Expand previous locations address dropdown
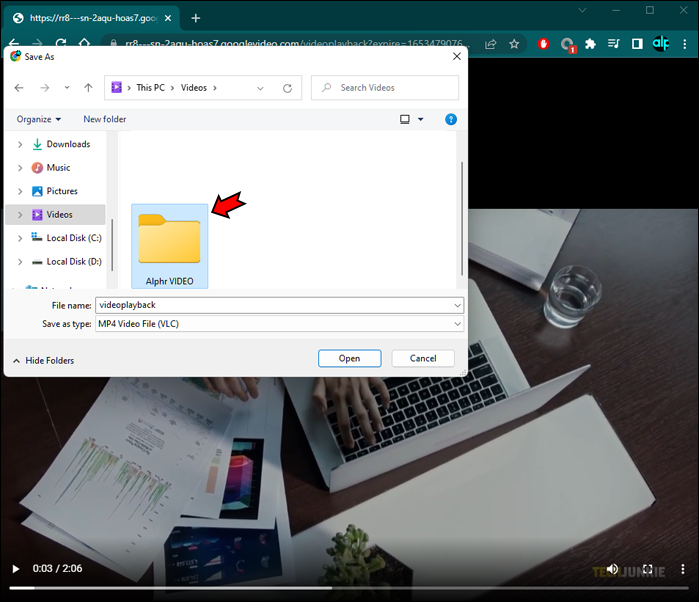 tap(260, 88)
